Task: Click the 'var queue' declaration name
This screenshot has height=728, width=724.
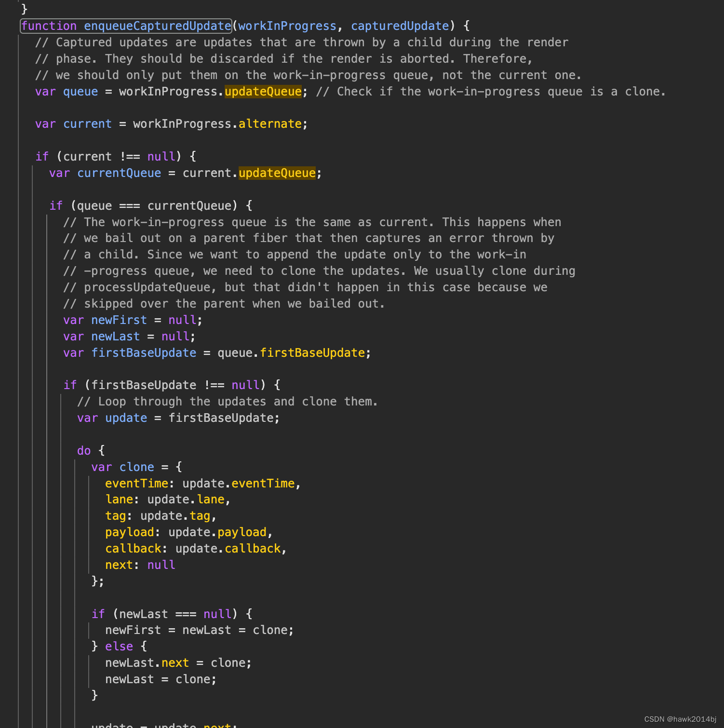Action: click(x=80, y=92)
